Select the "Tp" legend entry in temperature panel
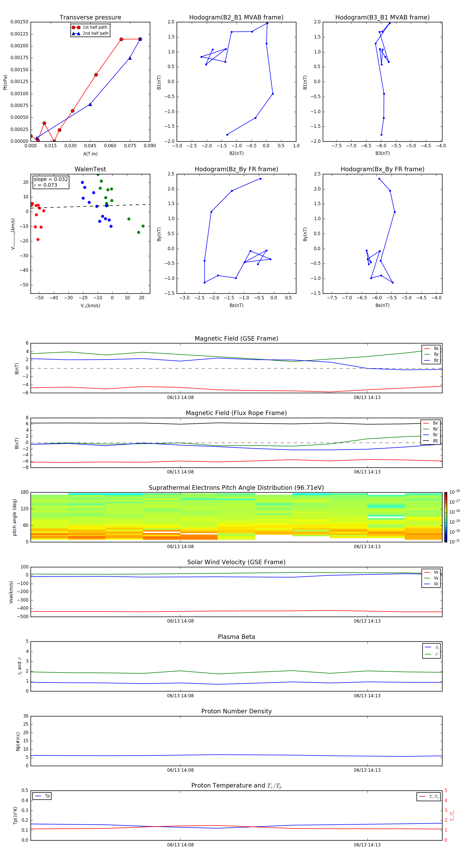Viewport: 473px width, 868px height. 42,796
